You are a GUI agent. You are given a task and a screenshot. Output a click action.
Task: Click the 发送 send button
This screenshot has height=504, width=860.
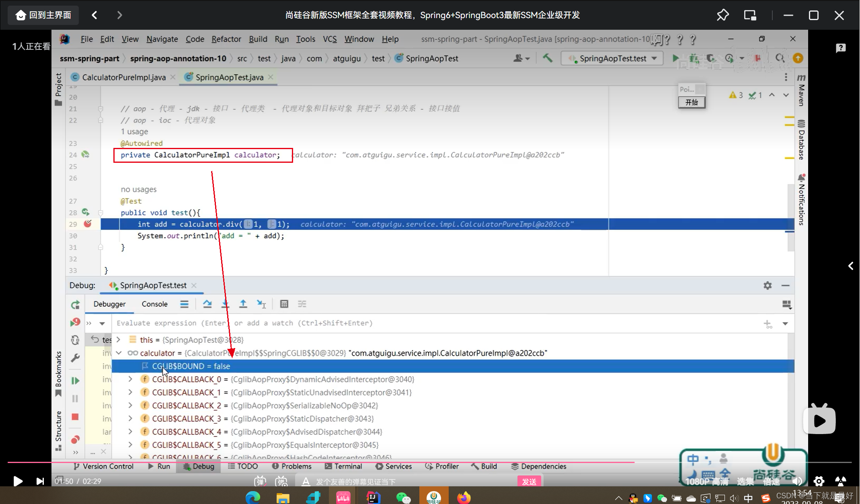(529, 481)
